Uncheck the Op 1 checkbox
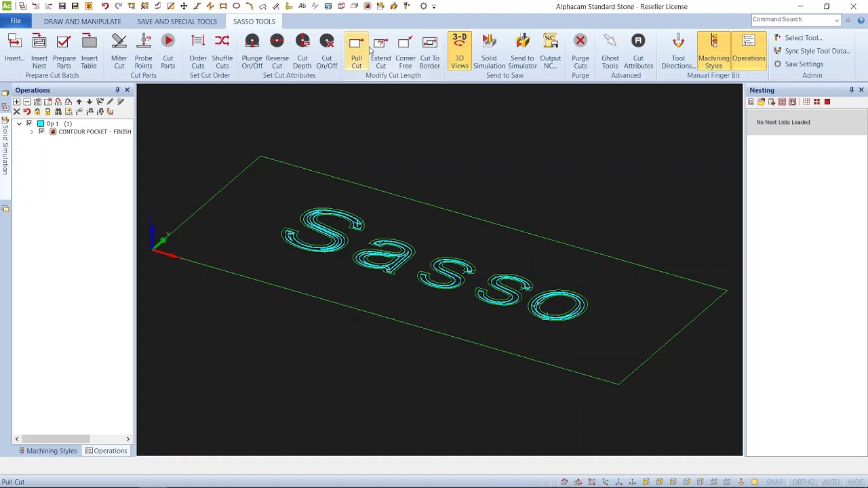868x488 pixels. coord(29,123)
